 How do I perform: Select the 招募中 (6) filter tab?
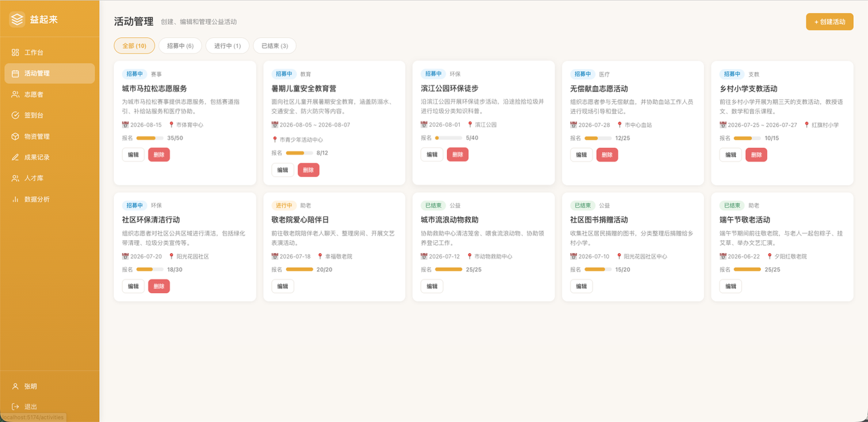click(180, 46)
